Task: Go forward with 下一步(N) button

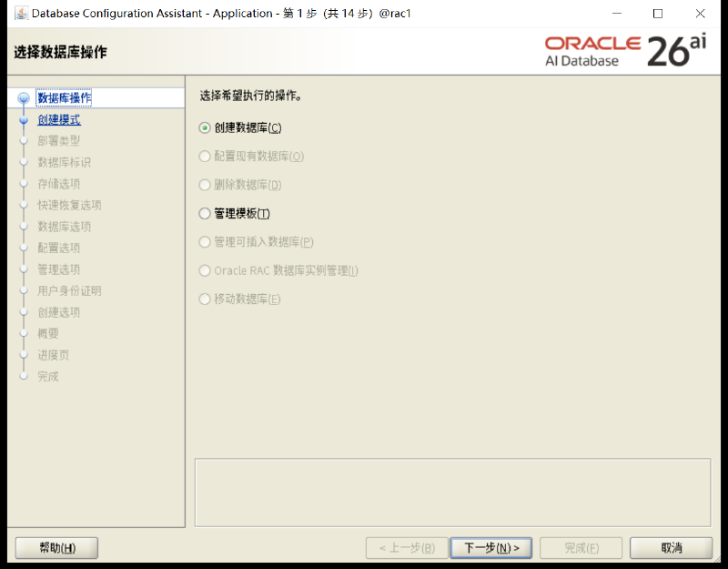Action: click(491, 548)
